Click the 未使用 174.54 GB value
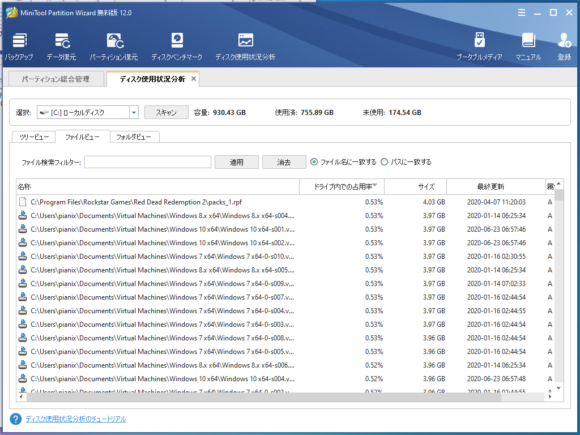The image size is (580, 435). 405,112
